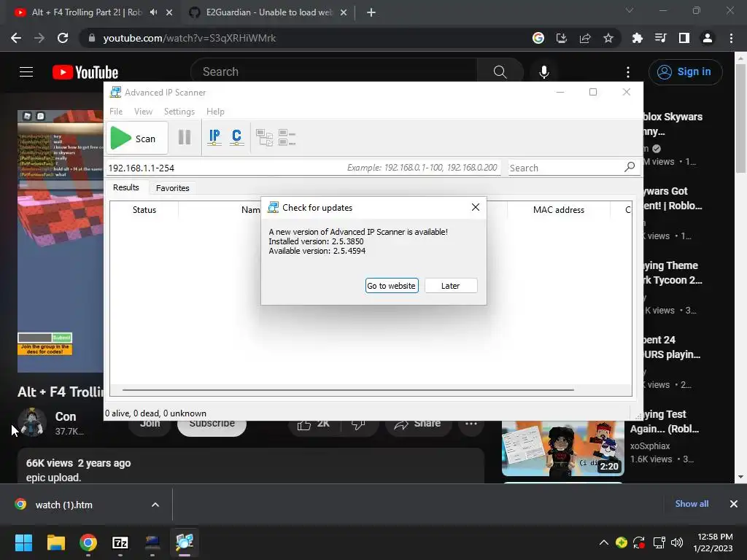The image size is (747, 560).
Task: Toggle Chrome side panel icon
Action: tap(684, 38)
